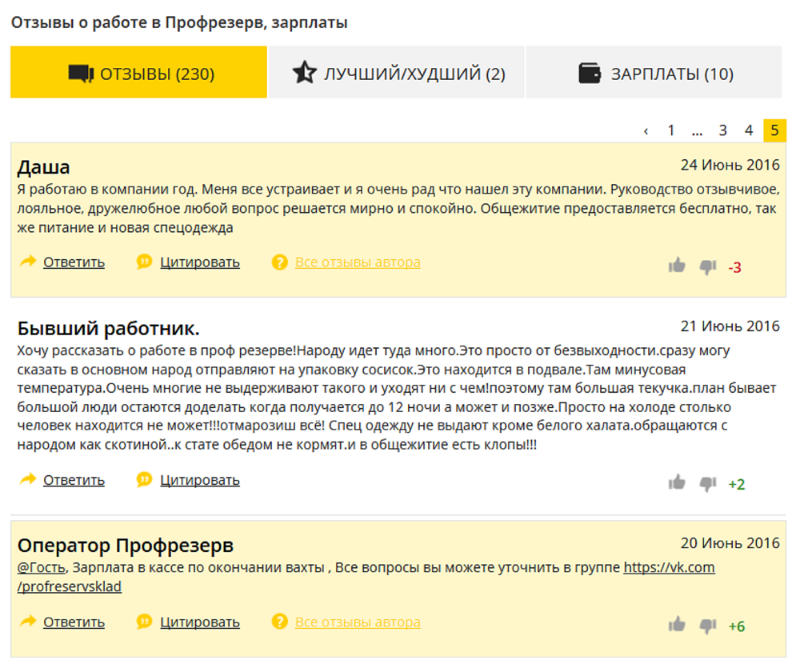Click Ответить under Оператор Профрезерв comment
Viewport: 800px width, 672px height.
coord(74,622)
